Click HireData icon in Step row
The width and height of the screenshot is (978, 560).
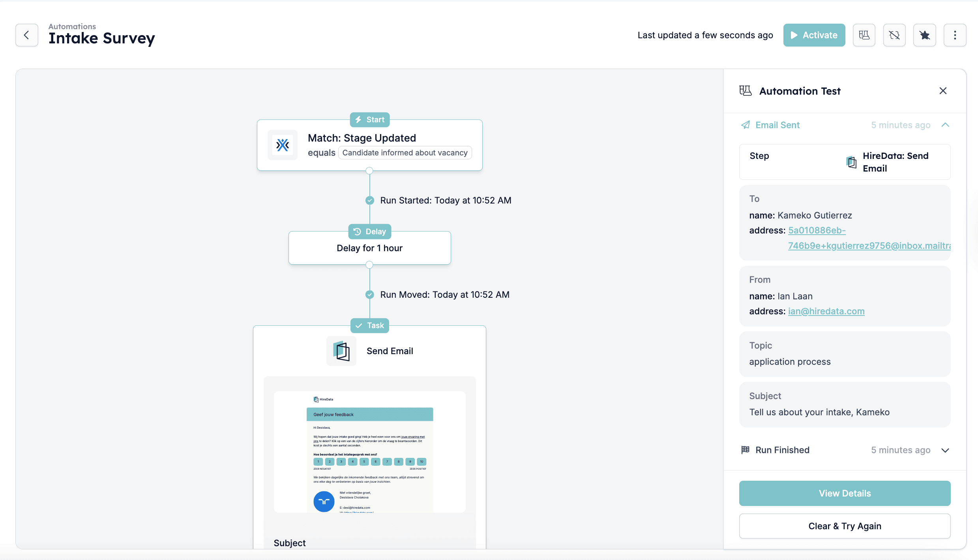coord(852,162)
